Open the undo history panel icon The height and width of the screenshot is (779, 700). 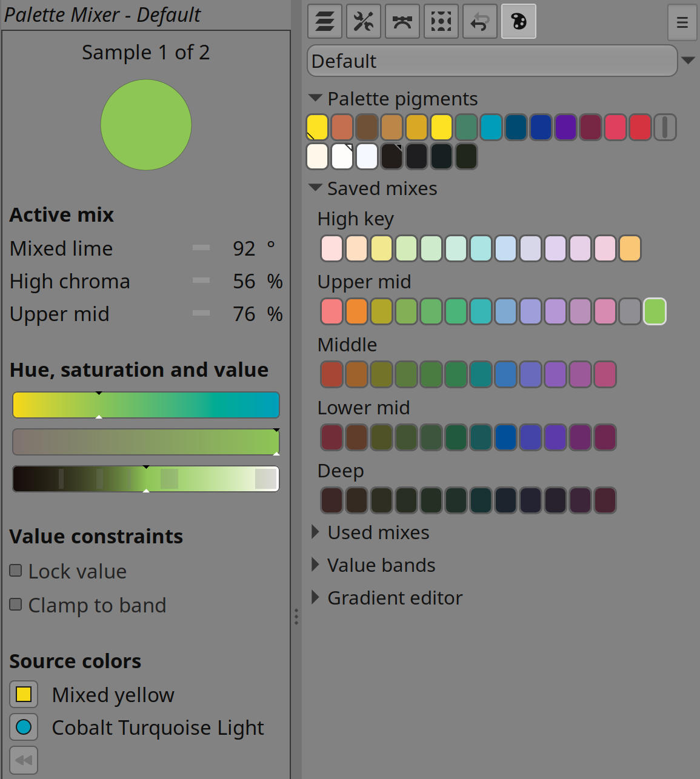pos(480,22)
